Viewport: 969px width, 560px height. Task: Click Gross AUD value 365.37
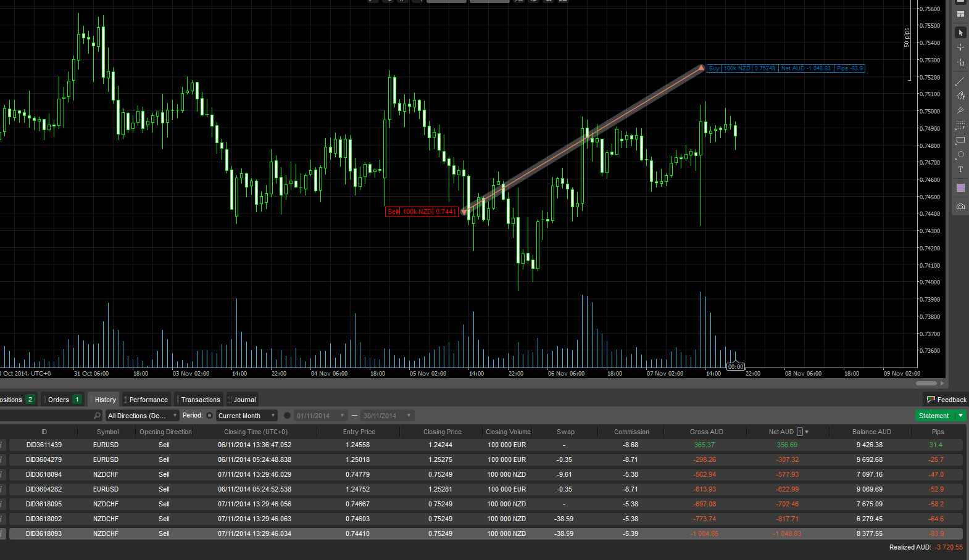pyautogui.click(x=704, y=445)
